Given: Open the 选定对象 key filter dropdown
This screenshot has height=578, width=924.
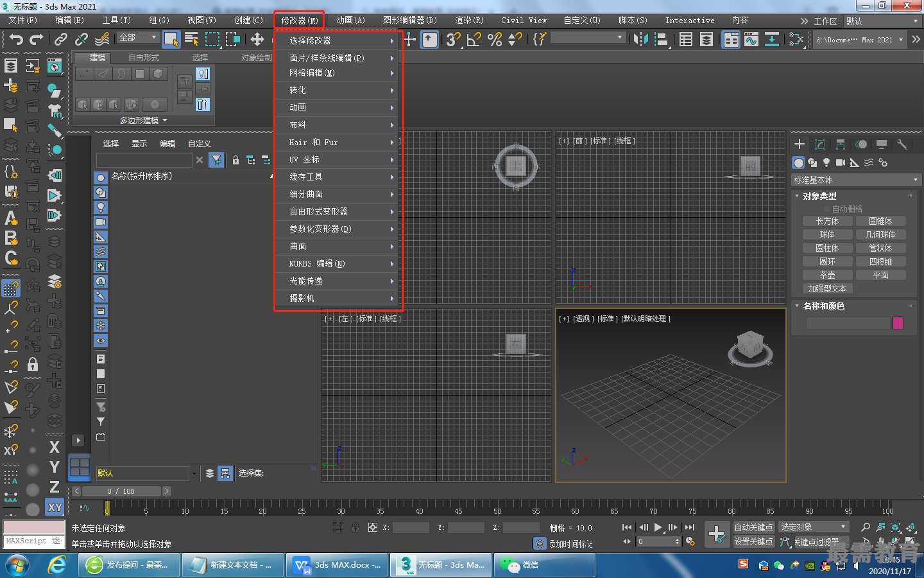Looking at the screenshot, I should (x=814, y=527).
